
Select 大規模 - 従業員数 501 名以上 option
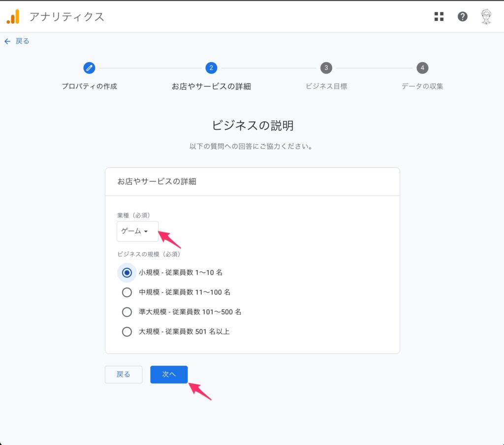point(127,332)
